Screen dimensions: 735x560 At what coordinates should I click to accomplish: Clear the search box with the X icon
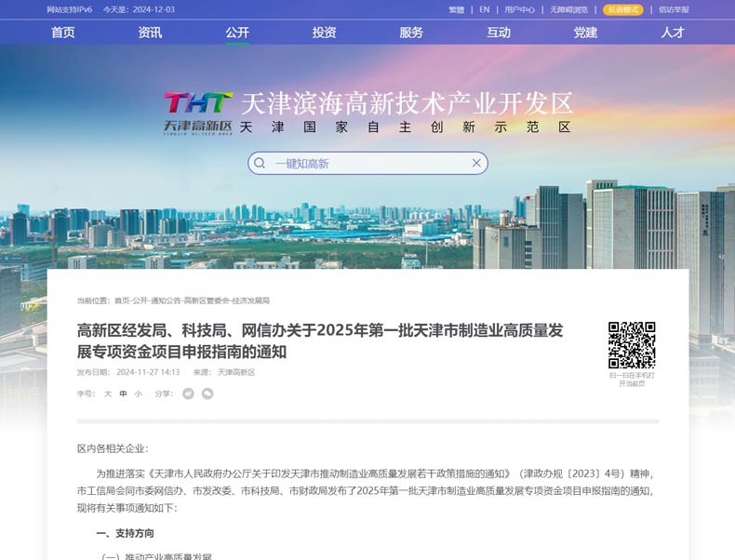point(476,163)
